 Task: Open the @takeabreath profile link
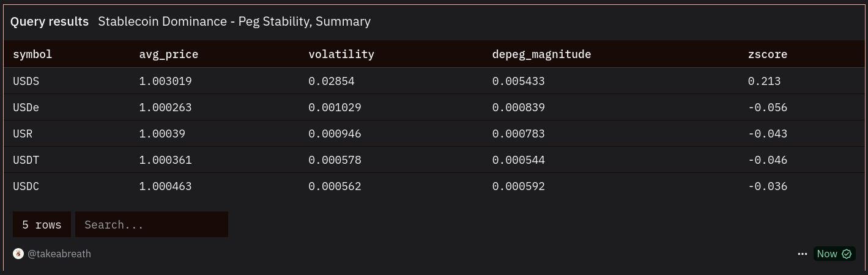(59, 254)
